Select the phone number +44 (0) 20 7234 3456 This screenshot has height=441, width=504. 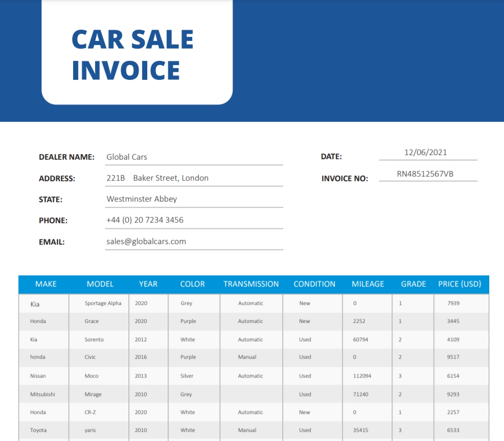click(x=194, y=220)
